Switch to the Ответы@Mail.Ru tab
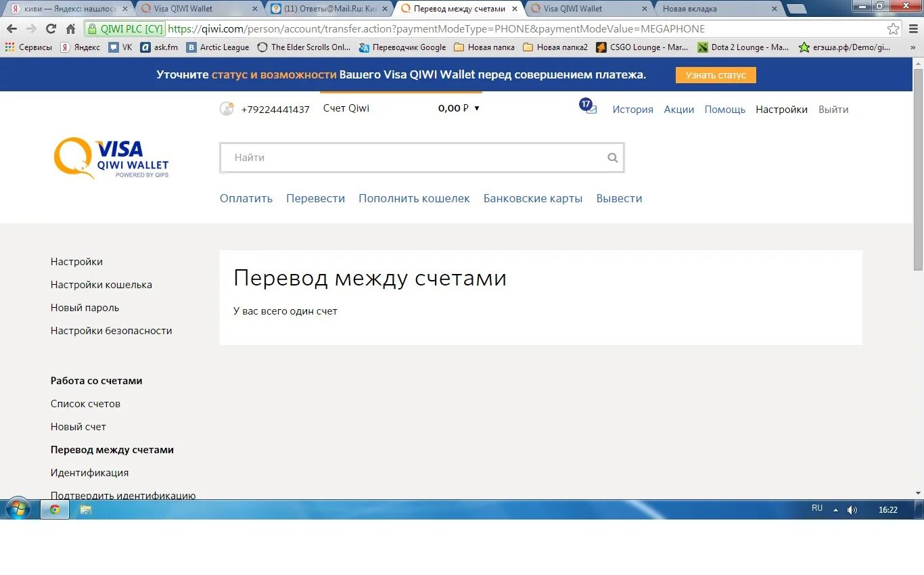The height and width of the screenshot is (575, 924). click(327, 9)
